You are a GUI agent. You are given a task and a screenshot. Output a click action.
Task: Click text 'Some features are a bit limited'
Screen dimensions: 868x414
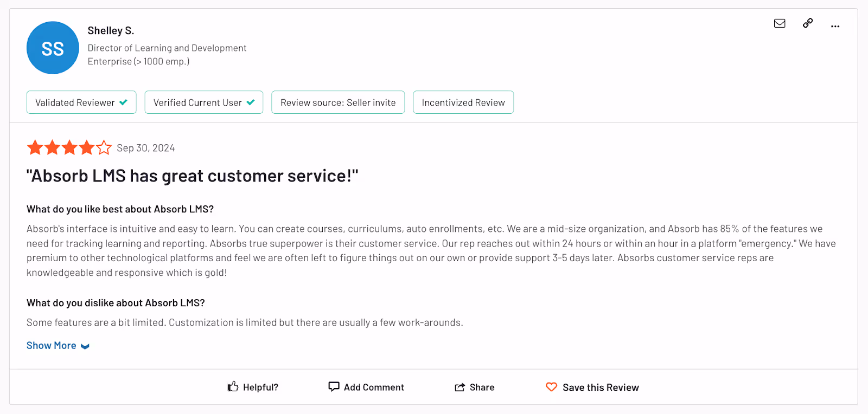click(x=95, y=322)
